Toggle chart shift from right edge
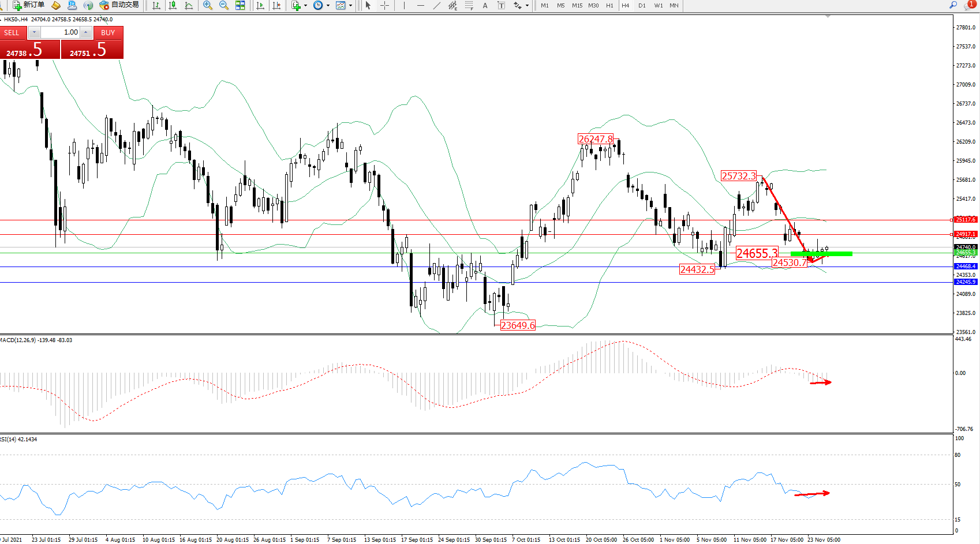The image size is (980, 544). click(x=276, y=5)
